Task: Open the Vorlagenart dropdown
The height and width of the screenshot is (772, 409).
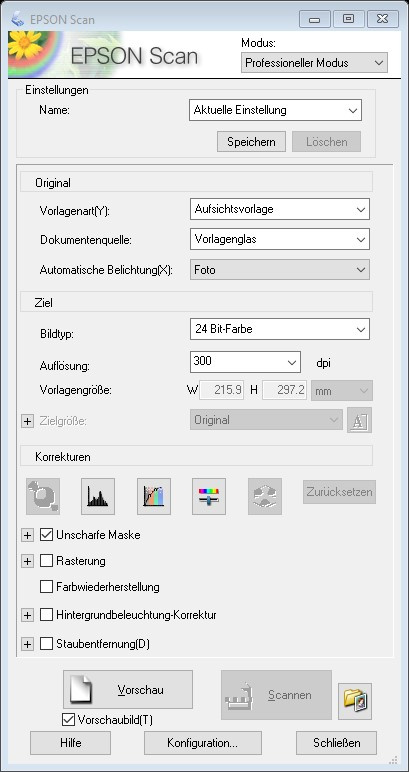Action: (280, 209)
